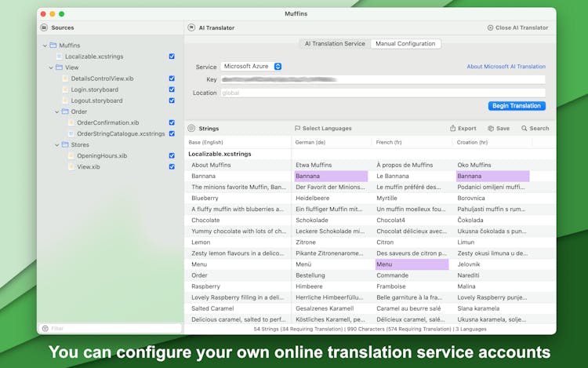The width and height of the screenshot is (588, 368).
Task: Click the Login.storyboard file icon
Action: point(65,89)
